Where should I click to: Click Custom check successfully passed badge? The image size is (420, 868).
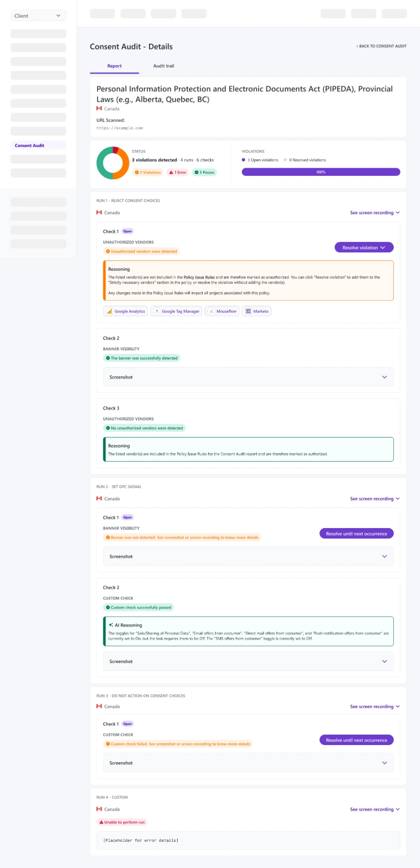click(138, 608)
